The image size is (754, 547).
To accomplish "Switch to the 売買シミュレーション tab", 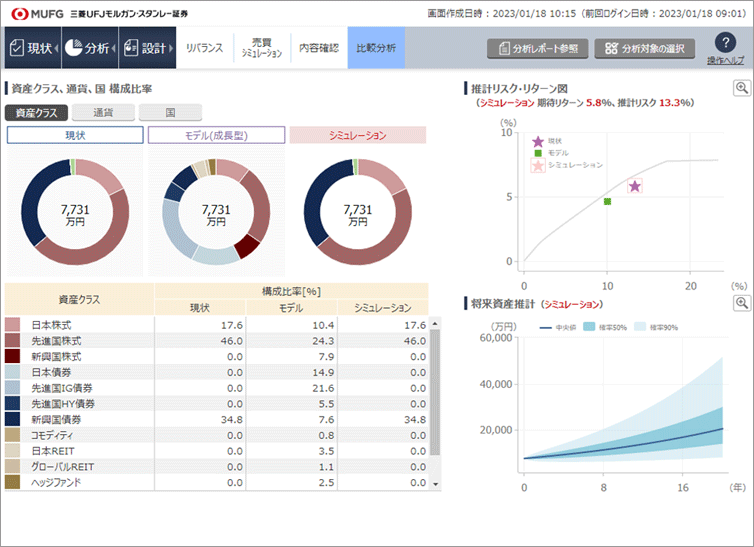I will [261, 48].
